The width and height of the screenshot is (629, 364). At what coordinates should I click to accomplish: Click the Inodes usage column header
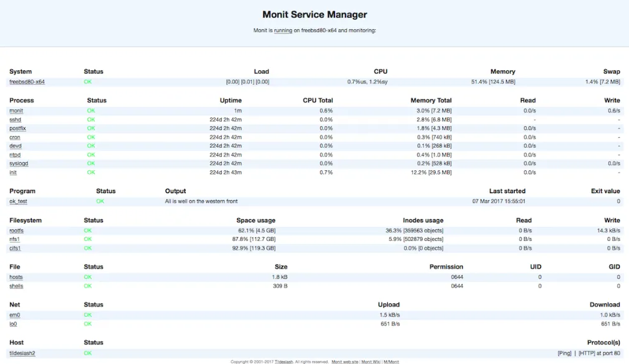423,221
